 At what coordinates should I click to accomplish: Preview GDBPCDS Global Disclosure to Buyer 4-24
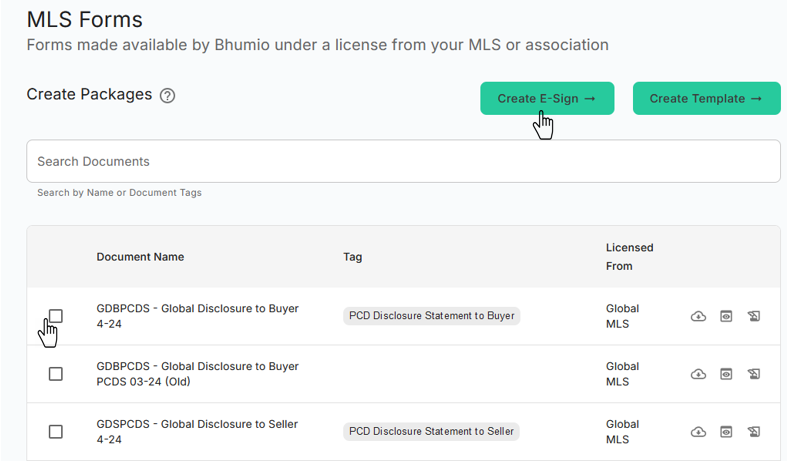[x=726, y=316]
